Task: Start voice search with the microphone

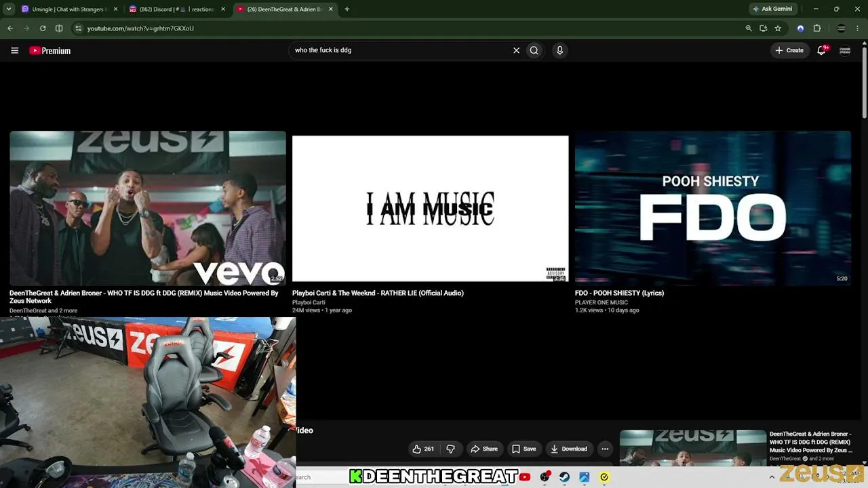Action: (x=559, y=50)
